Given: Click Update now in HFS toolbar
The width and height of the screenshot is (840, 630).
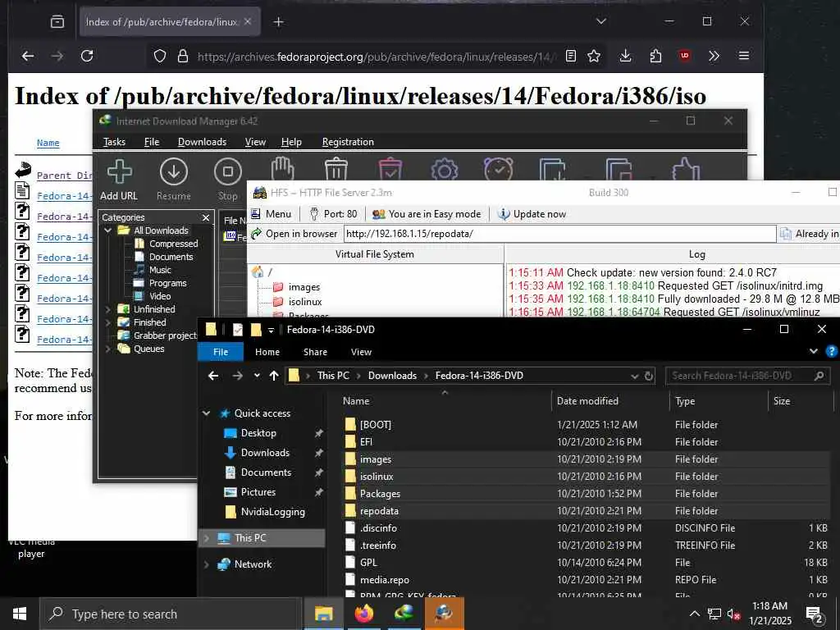Looking at the screenshot, I should coord(532,214).
